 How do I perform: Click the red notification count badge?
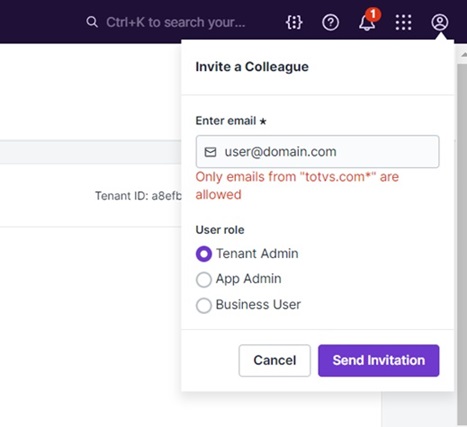tap(373, 14)
